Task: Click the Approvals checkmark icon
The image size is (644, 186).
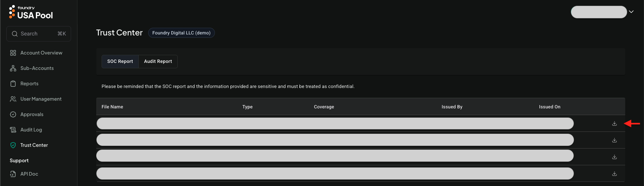Action: [13, 114]
